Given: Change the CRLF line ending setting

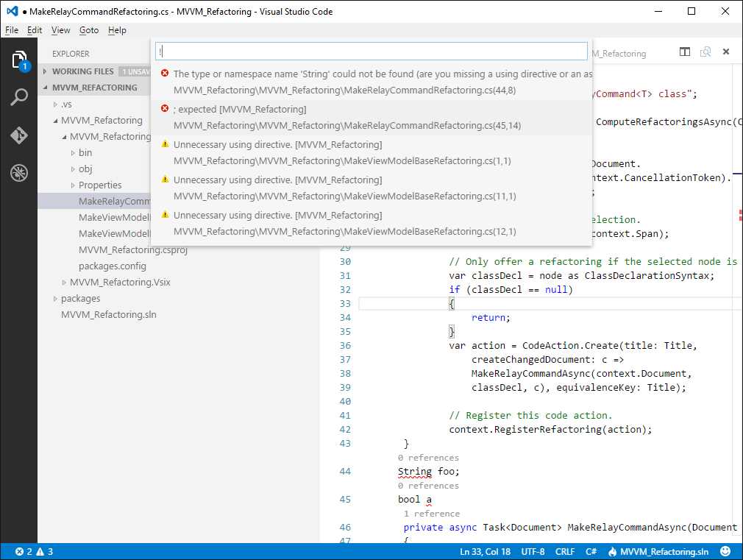Looking at the screenshot, I should pyautogui.click(x=564, y=550).
